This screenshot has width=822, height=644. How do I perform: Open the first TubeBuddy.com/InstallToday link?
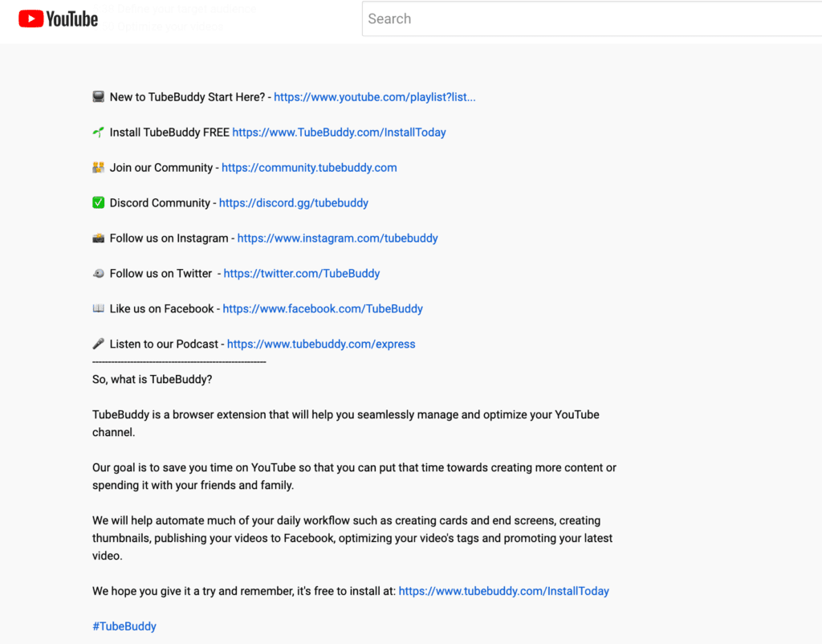339,132
